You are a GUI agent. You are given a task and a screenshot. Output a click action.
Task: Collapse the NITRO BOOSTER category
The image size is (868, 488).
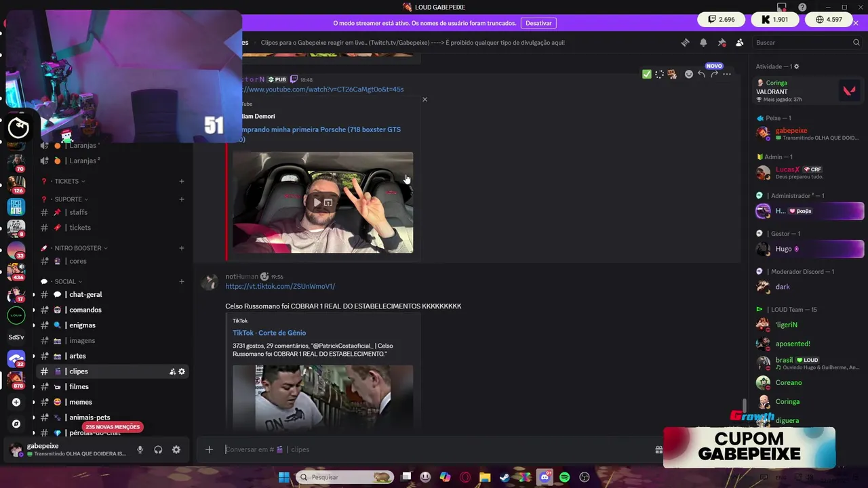(x=79, y=248)
